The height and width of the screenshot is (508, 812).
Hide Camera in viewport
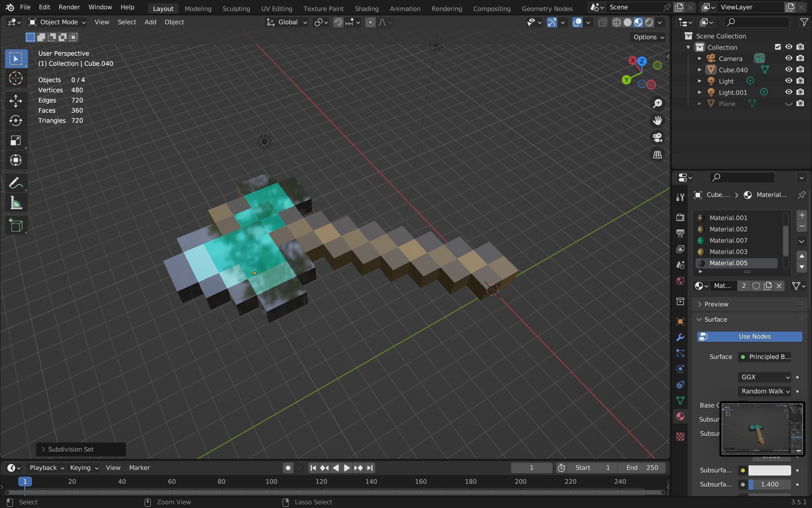tap(789, 58)
